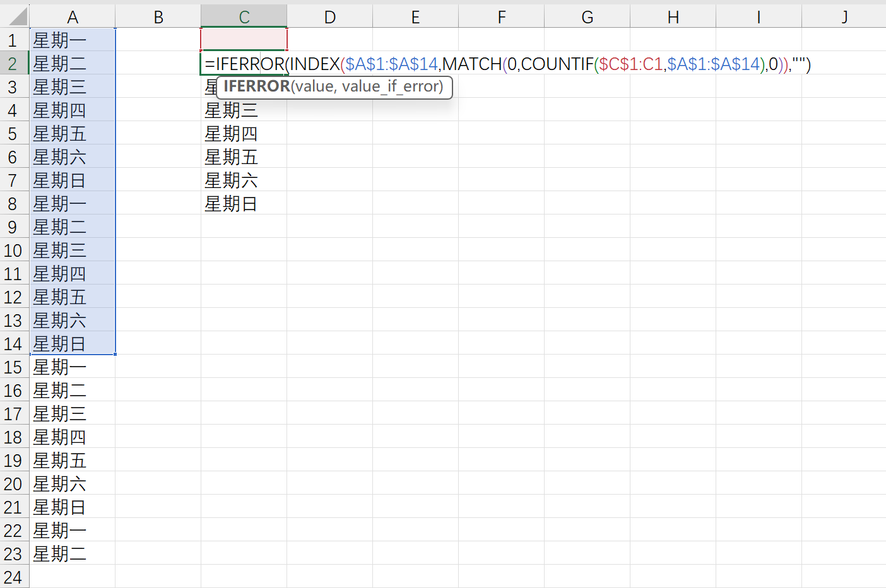This screenshot has height=588, width=886.
Task: Click cell C6 containing 星期五
Action: coord(244,156)
